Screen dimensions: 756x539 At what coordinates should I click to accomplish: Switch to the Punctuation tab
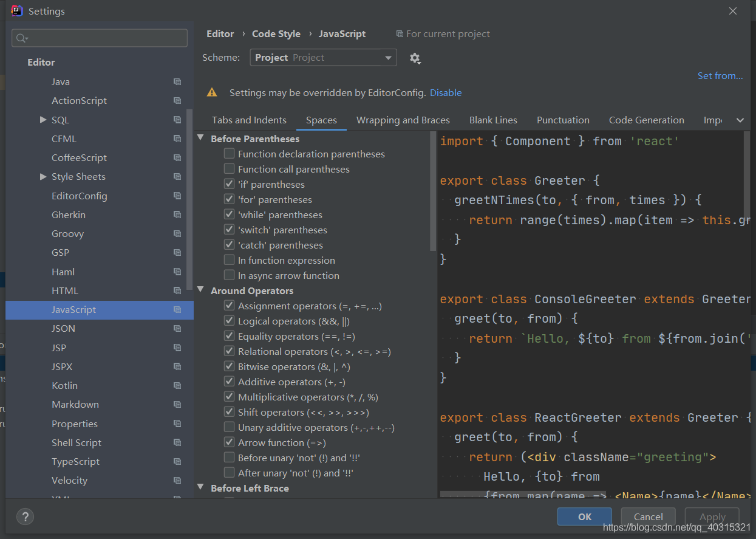563,120
